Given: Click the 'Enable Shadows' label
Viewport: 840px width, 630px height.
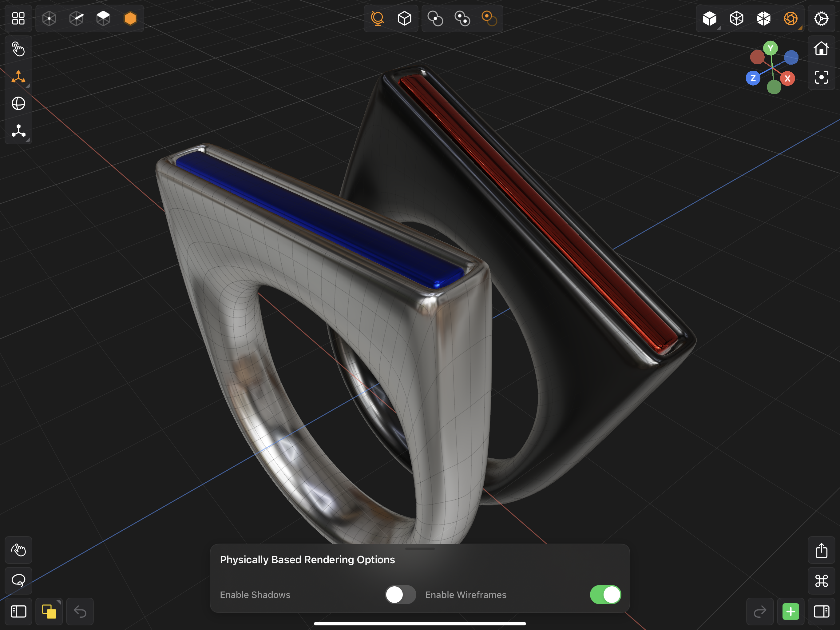Looking at the screenshot, I should (x=255, y=595).
